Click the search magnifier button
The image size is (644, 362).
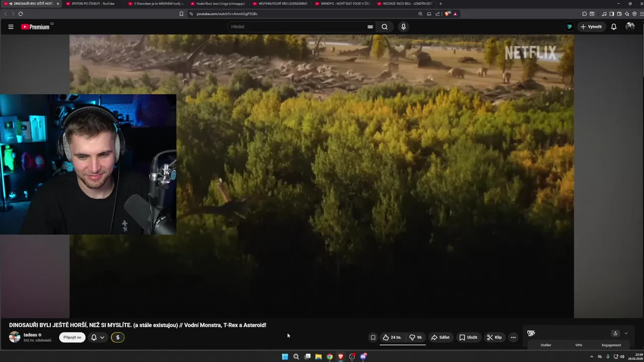(384, 27)
